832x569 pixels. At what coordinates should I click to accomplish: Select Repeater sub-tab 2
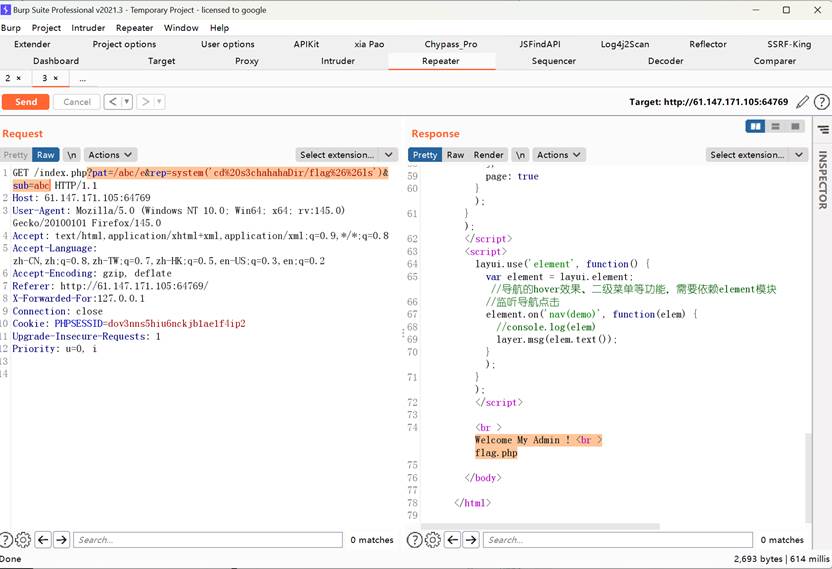(x=8, y=78)
